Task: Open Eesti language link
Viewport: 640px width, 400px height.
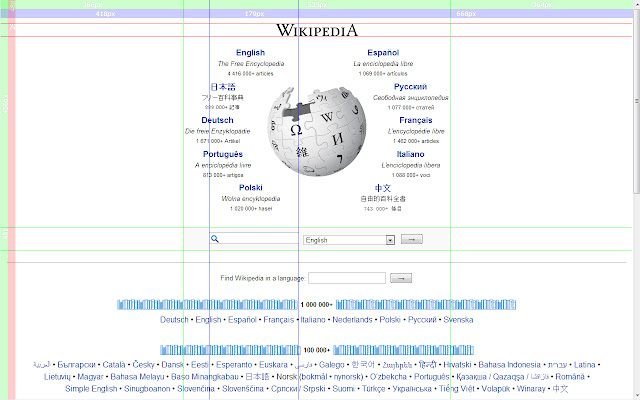Action: (200, 364)
